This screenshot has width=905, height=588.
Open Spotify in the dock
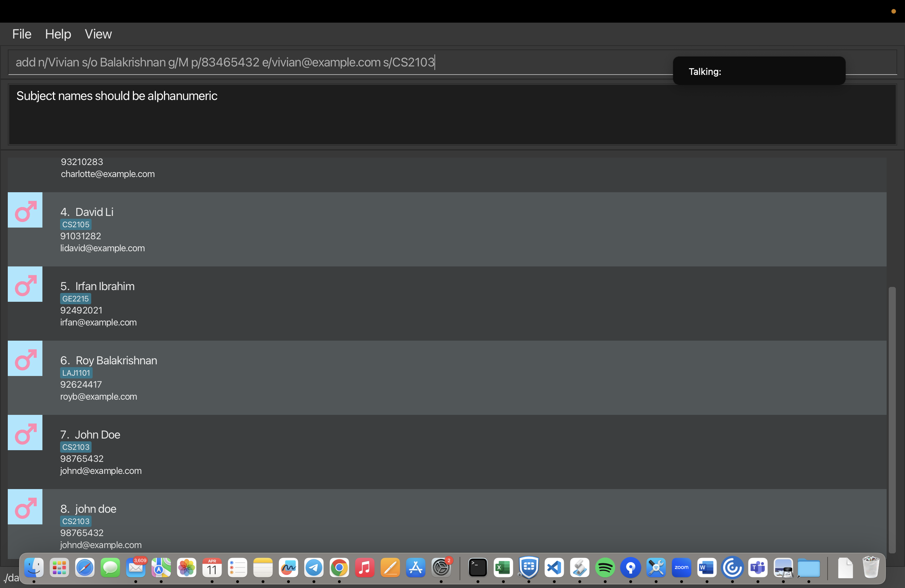click(x=605, y=568)
